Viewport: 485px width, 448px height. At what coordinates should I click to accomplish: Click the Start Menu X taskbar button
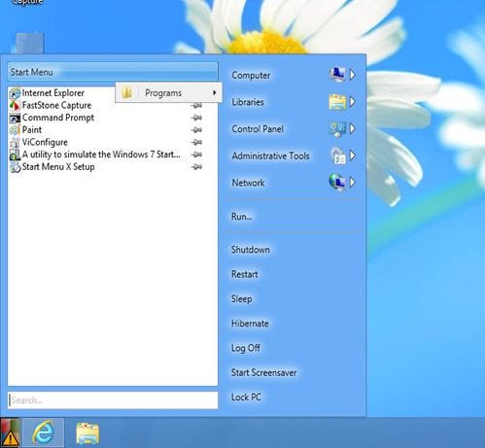[x=10, y=433]
